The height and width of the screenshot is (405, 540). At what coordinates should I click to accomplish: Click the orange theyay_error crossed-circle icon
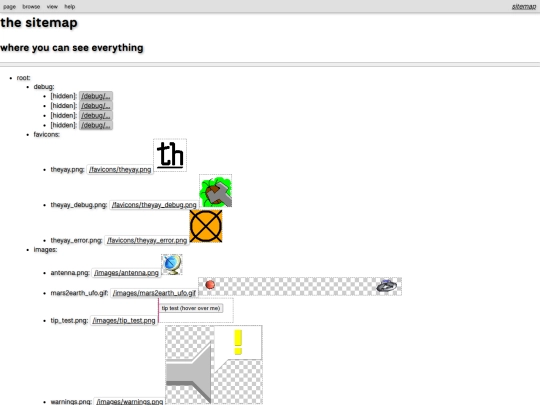(206, 226)
